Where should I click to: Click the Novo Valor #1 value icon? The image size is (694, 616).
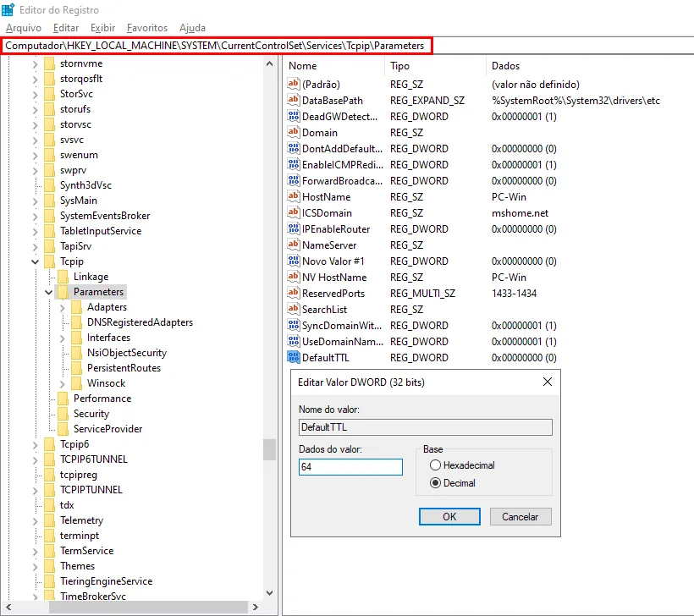[x=293, y=261]
